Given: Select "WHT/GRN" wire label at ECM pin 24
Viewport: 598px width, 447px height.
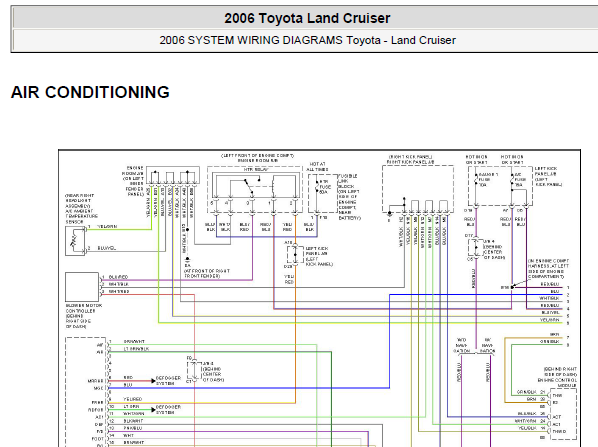Looking at the screenshot, I should tap(525, 421).
